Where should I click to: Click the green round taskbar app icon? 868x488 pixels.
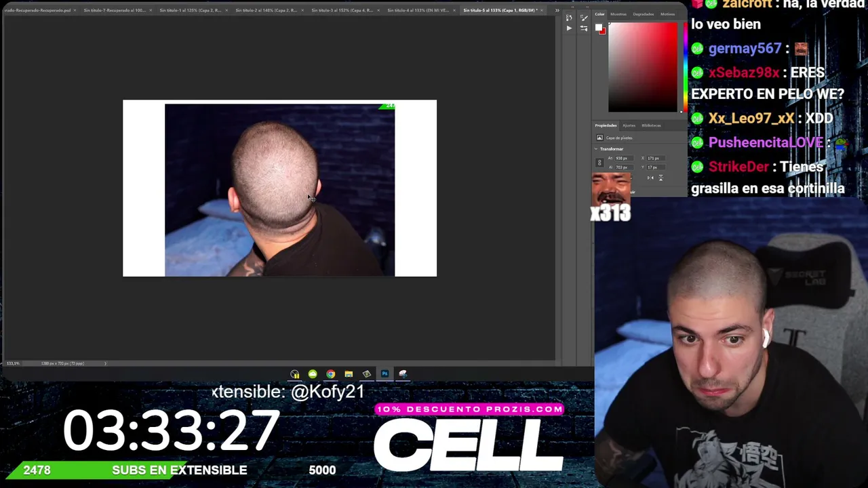pos(313,373)
